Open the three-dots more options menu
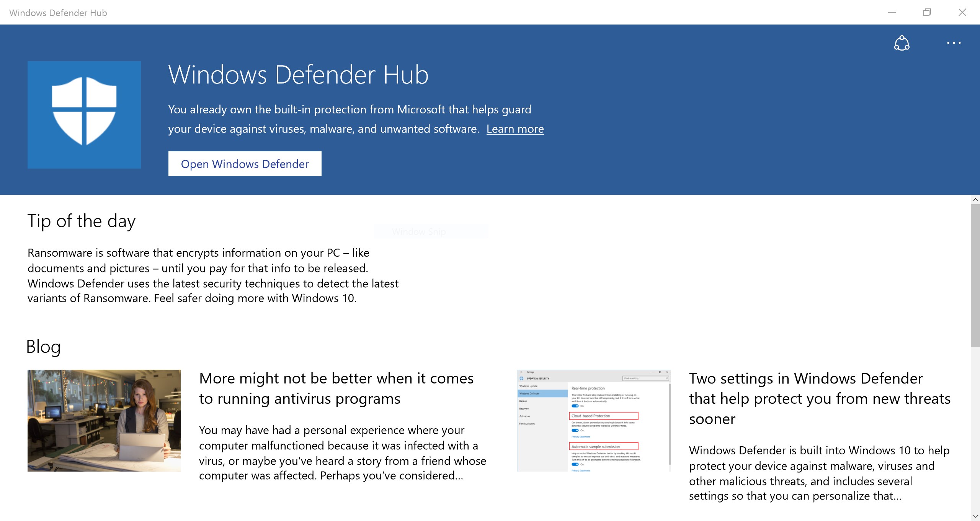The height and width of the screenshot is (521, 980). point(954,43)
